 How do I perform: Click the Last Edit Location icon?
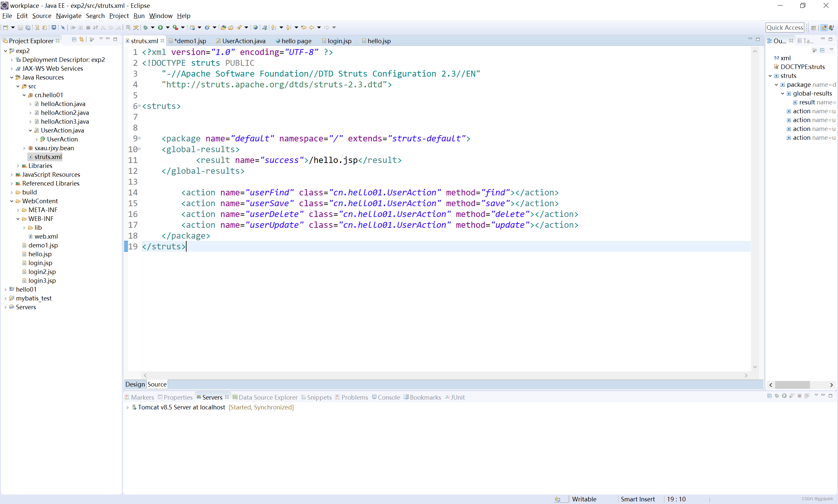coord(304,27)
